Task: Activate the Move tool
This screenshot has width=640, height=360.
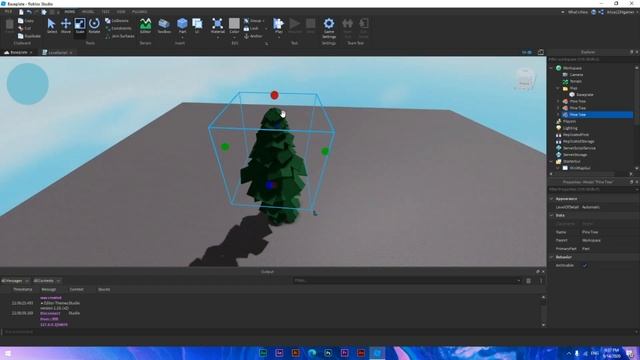Action: pos(66,26)
